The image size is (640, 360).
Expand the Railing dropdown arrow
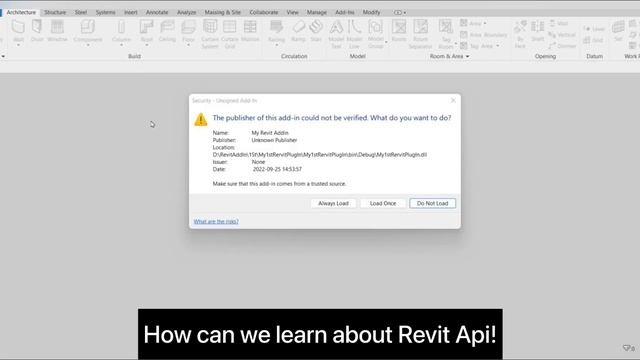276,45
